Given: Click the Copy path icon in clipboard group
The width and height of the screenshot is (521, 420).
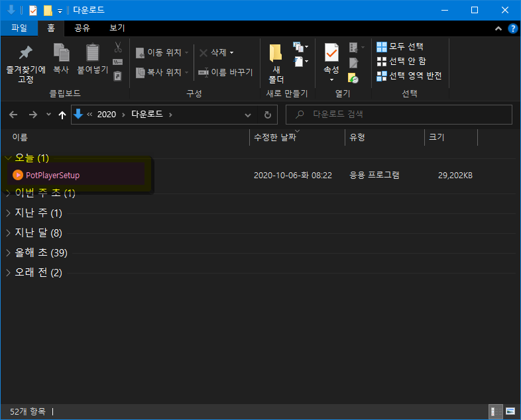Looking at the screenshot, I should (118, 62).
